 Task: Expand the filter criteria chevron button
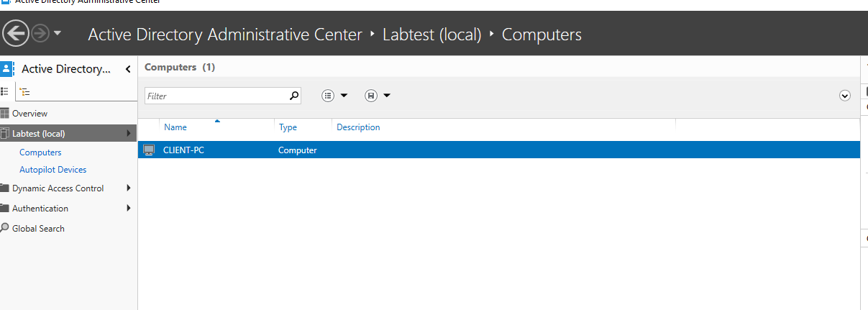coord(845,96)
